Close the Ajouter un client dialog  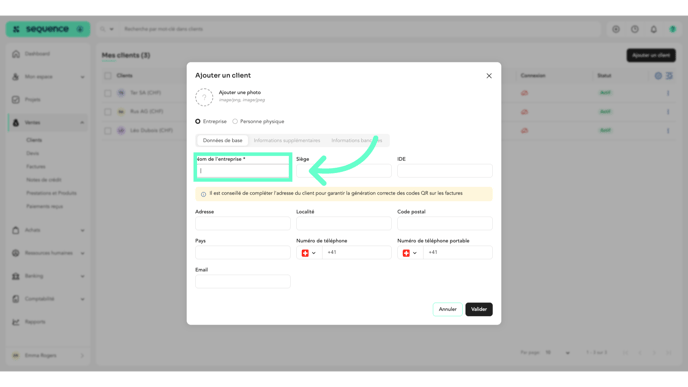(x=489, y=76)
